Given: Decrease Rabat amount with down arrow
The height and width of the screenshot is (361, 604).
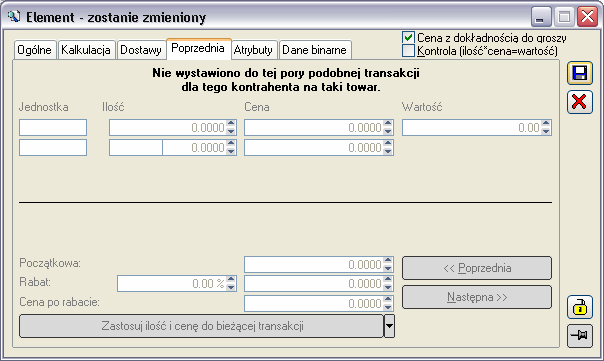Looking at the screenshot, I should 388,287.
